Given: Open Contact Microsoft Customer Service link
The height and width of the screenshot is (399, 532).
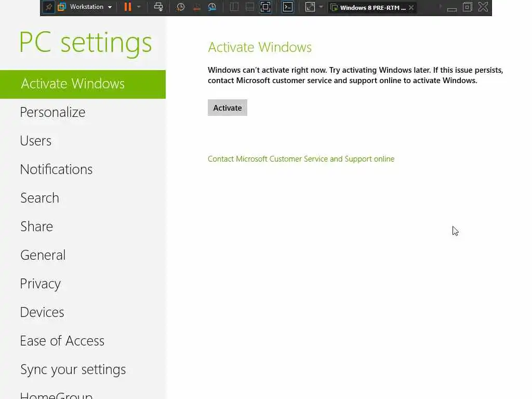Looking at the screenshot, I should (301, 159).
